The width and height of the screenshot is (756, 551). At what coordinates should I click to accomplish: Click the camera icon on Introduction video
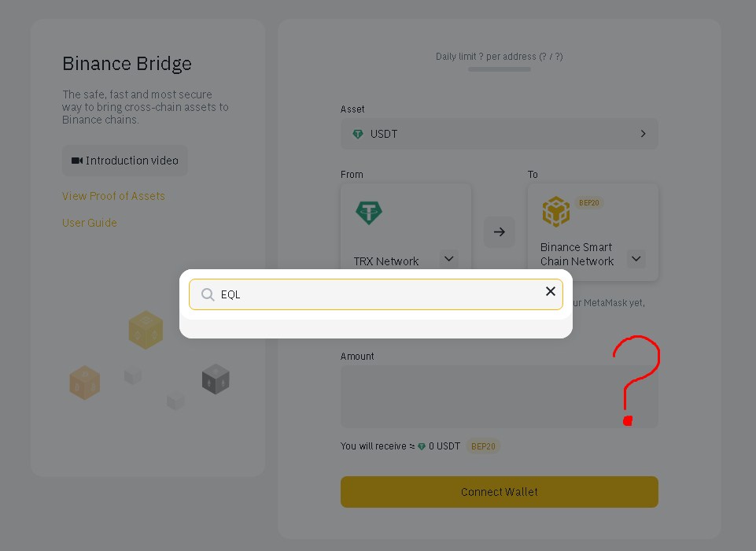pyautogui.click(x=76, y=161)
